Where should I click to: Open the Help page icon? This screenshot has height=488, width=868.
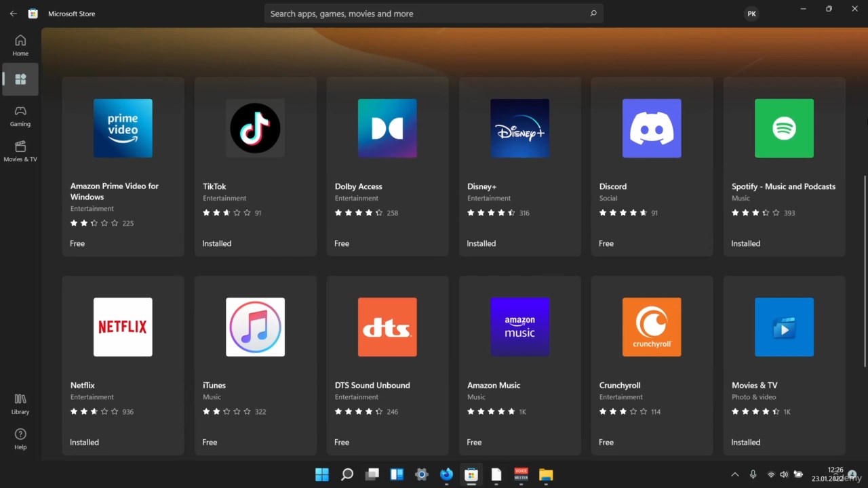click(x=20, y=439)
